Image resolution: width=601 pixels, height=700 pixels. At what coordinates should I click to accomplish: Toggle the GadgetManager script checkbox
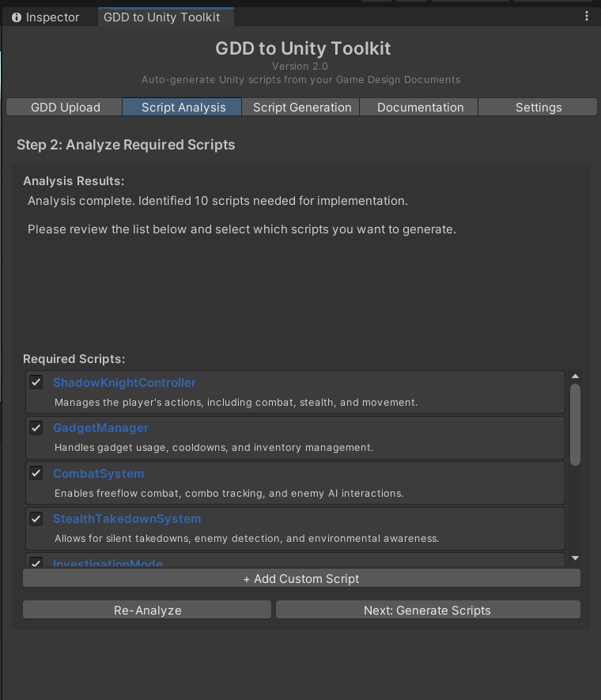click(x=36, y=428)
